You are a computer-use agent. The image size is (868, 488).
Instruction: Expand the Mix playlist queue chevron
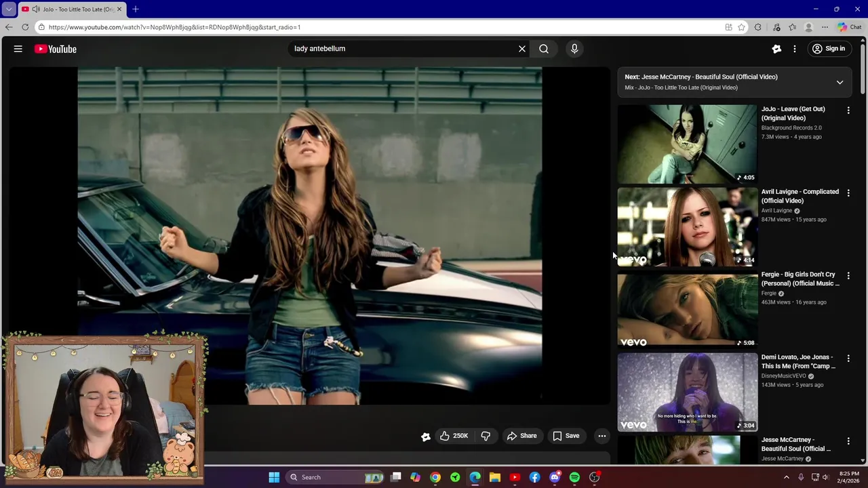[x=840, y=82]
